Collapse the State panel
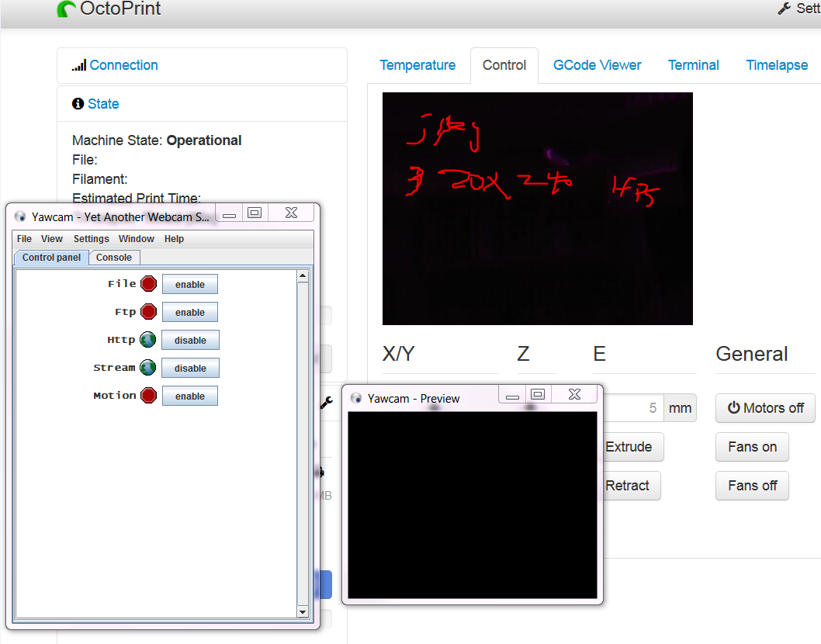Viewport: 821px width, 644px height. [103, 104]
